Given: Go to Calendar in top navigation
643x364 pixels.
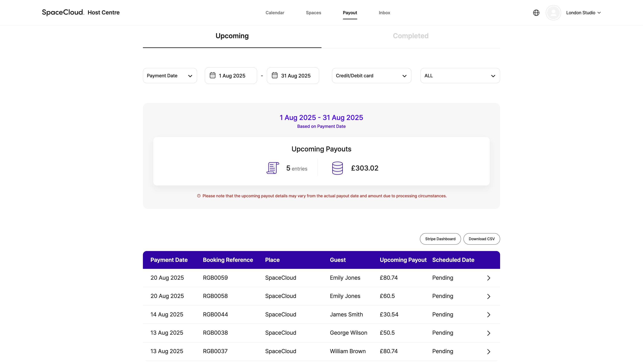Looking at the screenshot, I should (x=275, y=13).
